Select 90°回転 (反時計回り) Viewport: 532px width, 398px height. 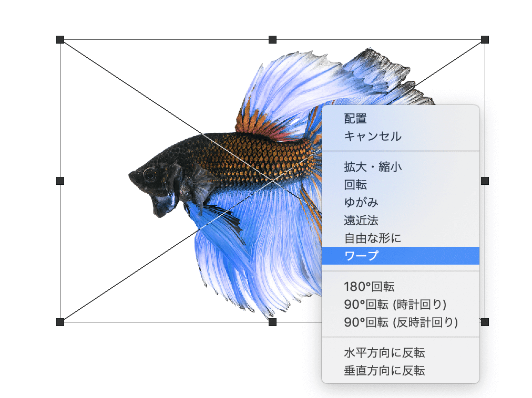click(x=401, y=322)
